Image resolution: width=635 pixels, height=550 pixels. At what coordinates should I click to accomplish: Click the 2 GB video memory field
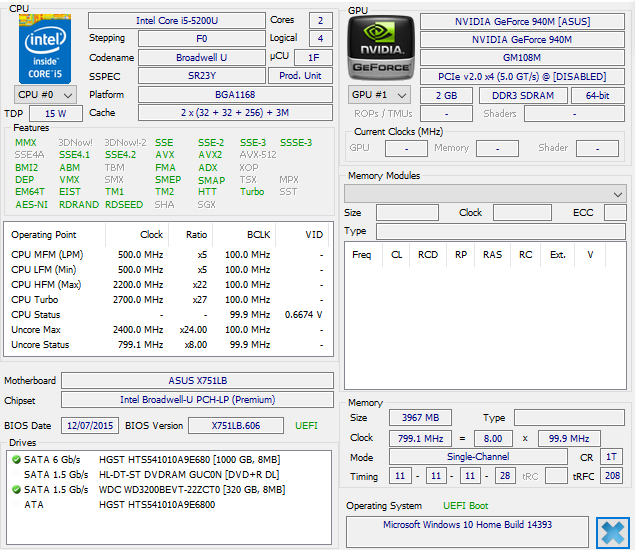(x=446, y=96)
